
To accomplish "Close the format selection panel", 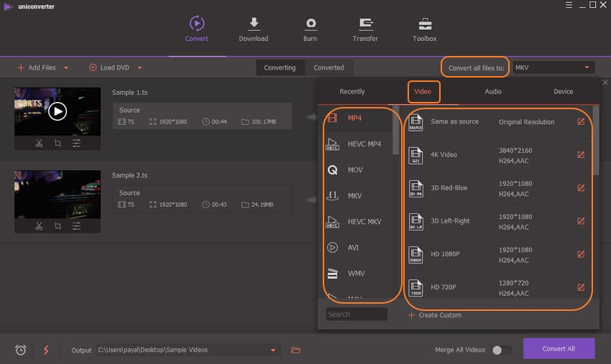I will point(605,82).
